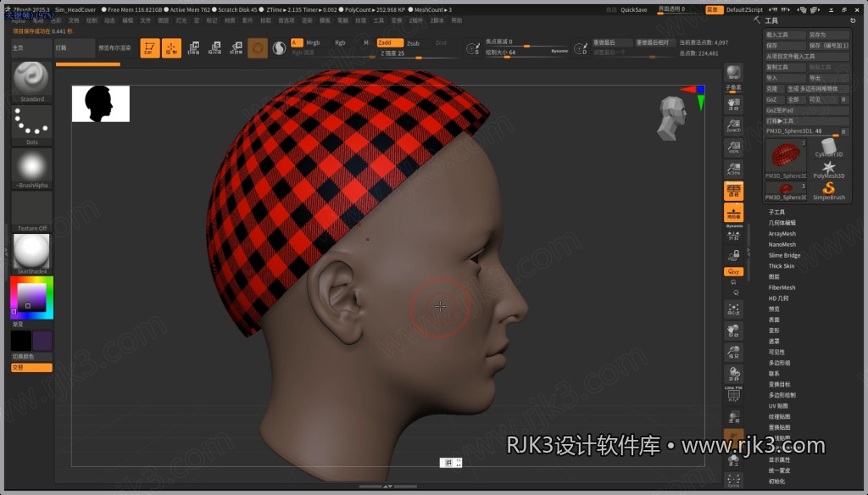Image resolution: width=868 pixels, height=495 pixels.
Task: Toggle the Perspective (Dynamic) button
Action: 733,191
